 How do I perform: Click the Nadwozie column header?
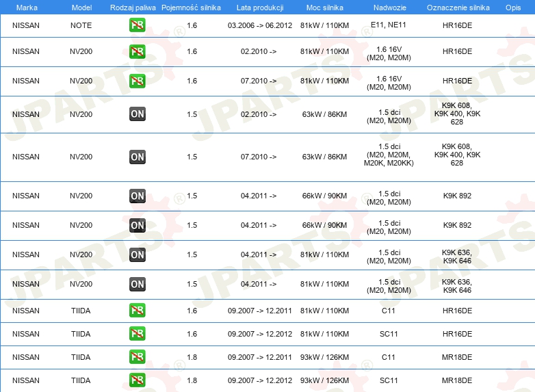click(x=390, y=8)
